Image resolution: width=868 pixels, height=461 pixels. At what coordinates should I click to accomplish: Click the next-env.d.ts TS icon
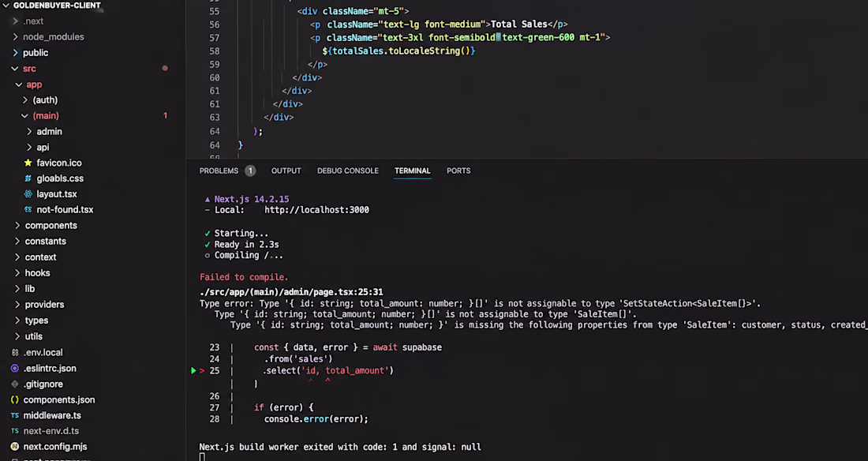(x=15, y=430)
